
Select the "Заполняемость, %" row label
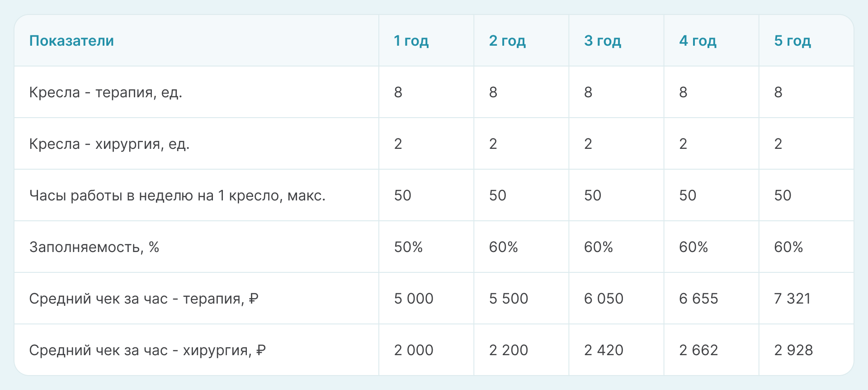tap(94, 247)
